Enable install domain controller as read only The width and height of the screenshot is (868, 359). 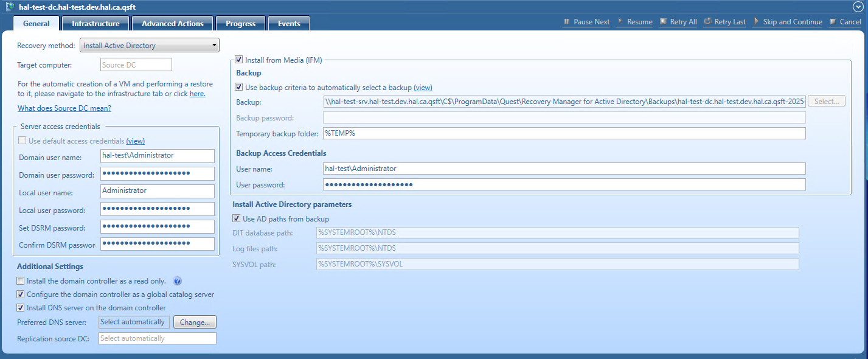21,281
